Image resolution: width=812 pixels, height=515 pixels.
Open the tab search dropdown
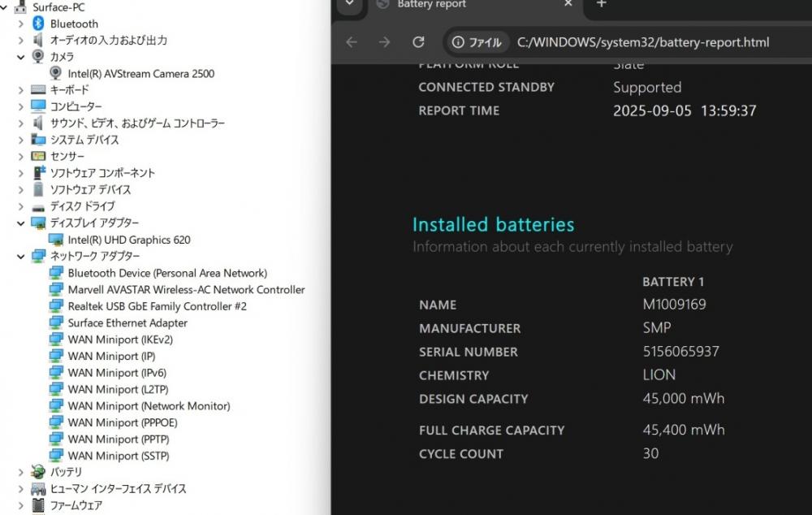pyautogui.click(x=349, y=4)
